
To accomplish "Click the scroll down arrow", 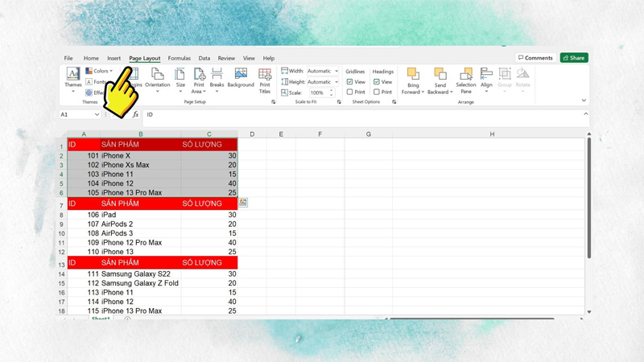I will tap(589, 312).
